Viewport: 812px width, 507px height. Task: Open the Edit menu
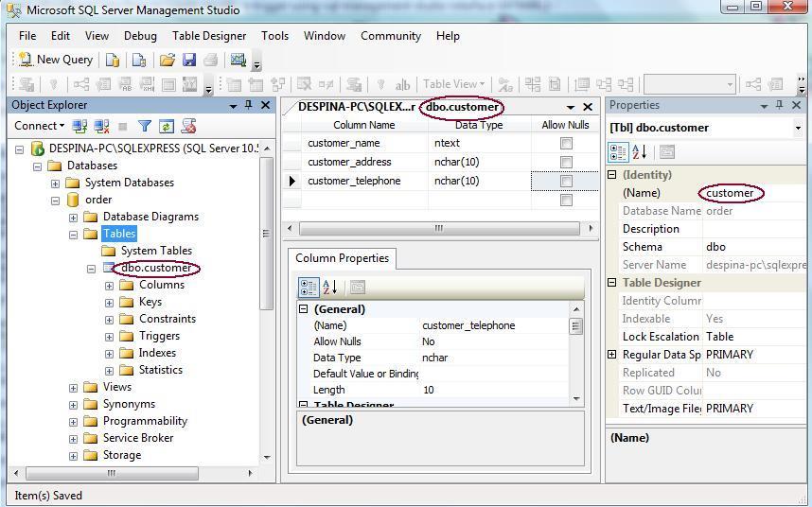point(60,36)
